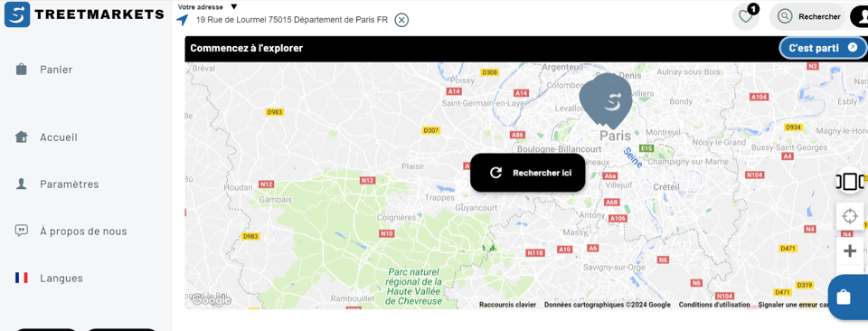Click the Treetmarkets logo icon

17,14
